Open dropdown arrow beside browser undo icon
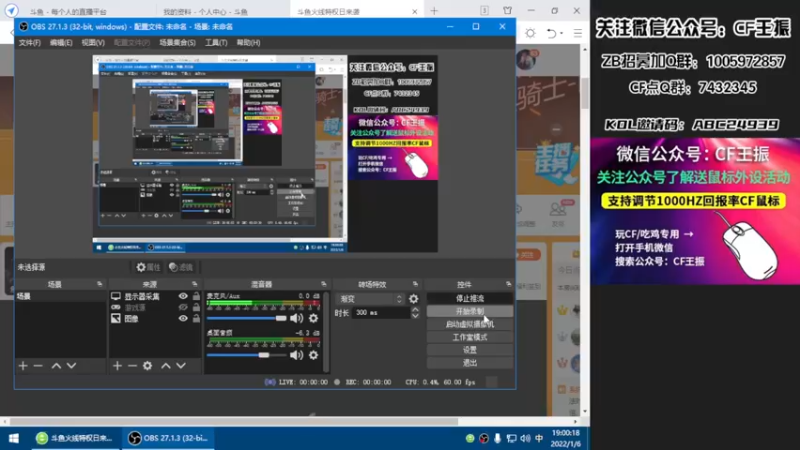This screenshot has height=450, width=800. pyautogui.click(x=561, y=33)
